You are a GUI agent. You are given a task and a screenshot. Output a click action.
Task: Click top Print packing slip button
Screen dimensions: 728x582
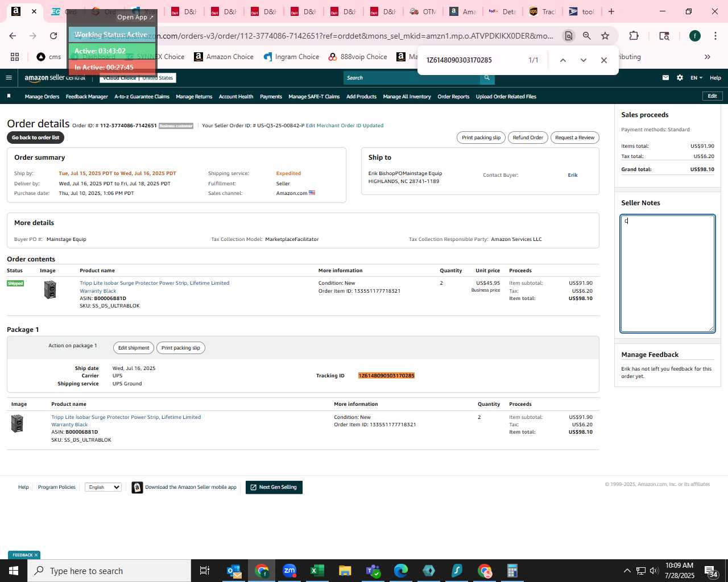(481, 138)
